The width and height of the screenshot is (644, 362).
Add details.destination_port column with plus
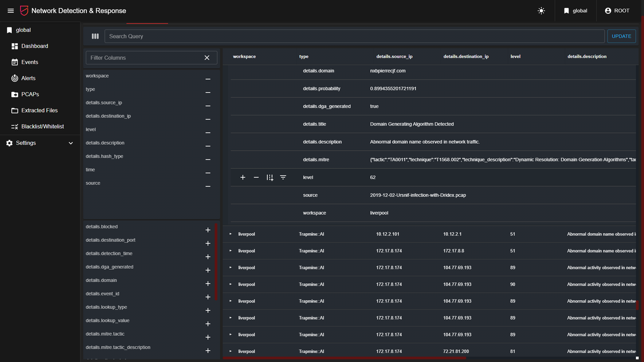coord(208,243)
